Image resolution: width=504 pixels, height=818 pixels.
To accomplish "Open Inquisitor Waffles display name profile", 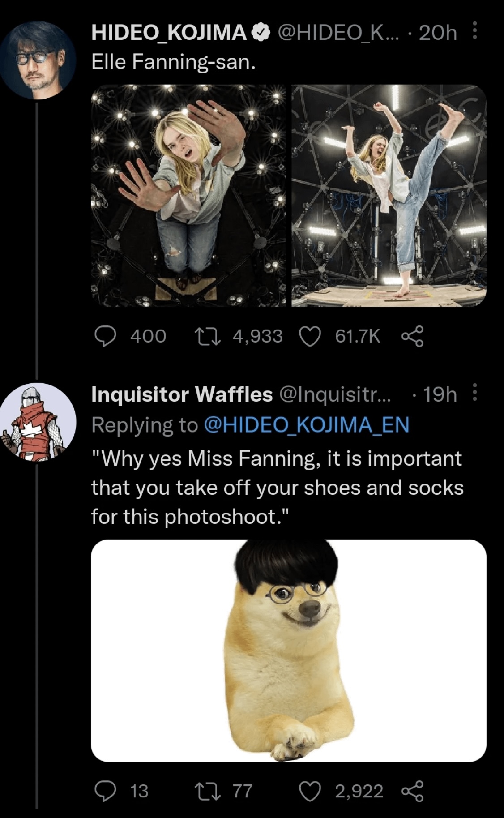I will (x=182, y=394).
